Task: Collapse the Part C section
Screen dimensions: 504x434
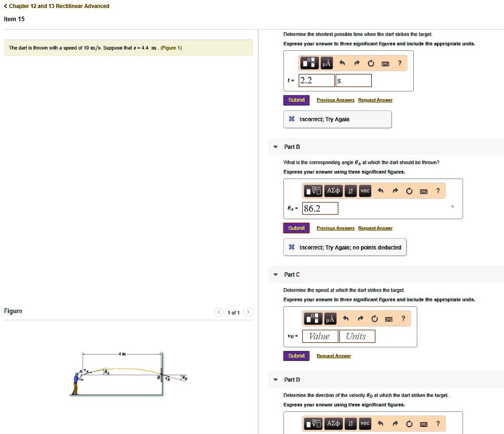Action: 275,275
